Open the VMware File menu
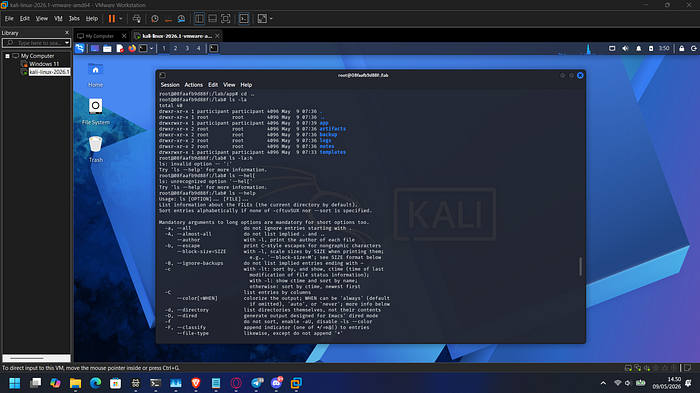The image size is (700, 393). click(x=9, y=19)
